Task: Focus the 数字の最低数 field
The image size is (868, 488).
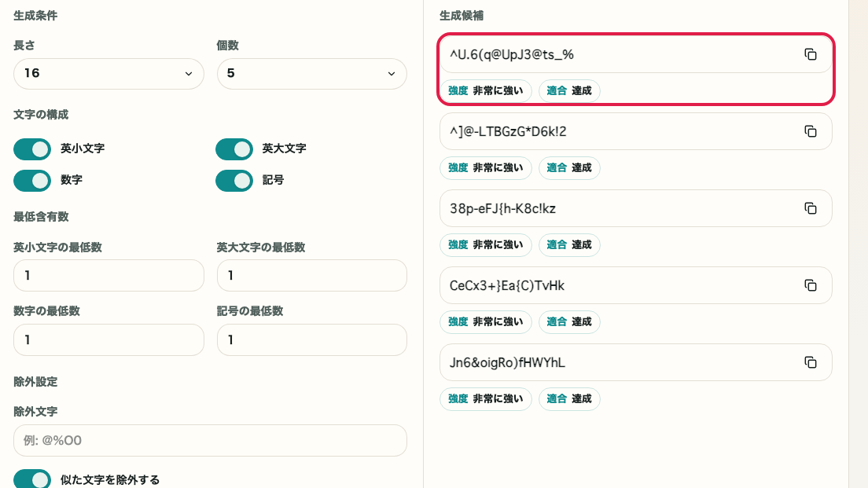Action: coord(108,339)
